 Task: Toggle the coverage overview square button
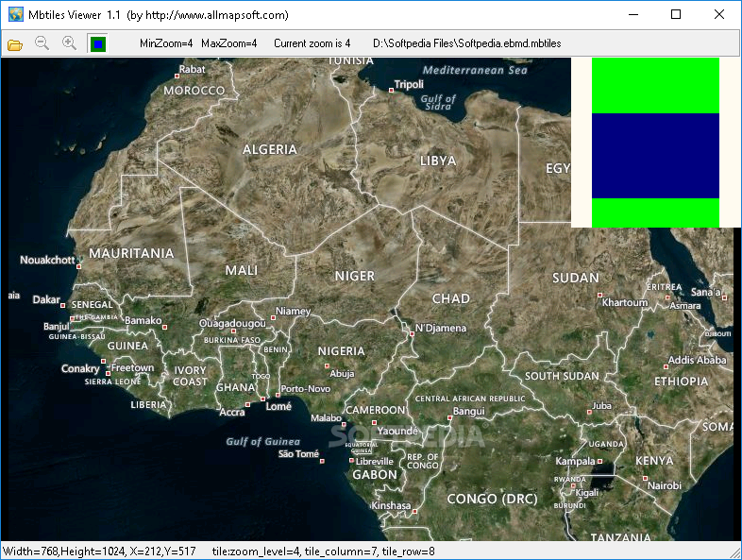coord(98,43)
